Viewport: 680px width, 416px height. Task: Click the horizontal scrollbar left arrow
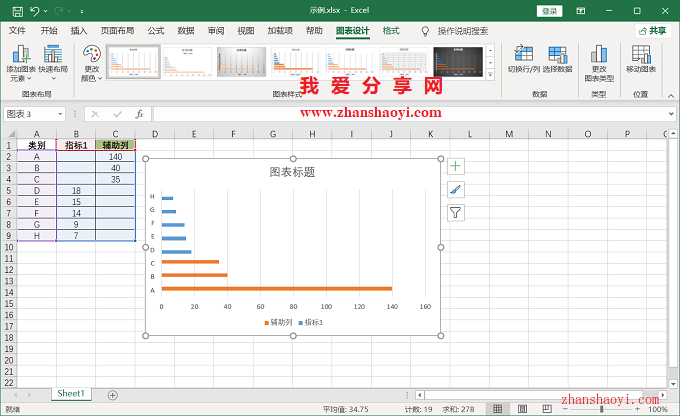click(x=419, y=395)
